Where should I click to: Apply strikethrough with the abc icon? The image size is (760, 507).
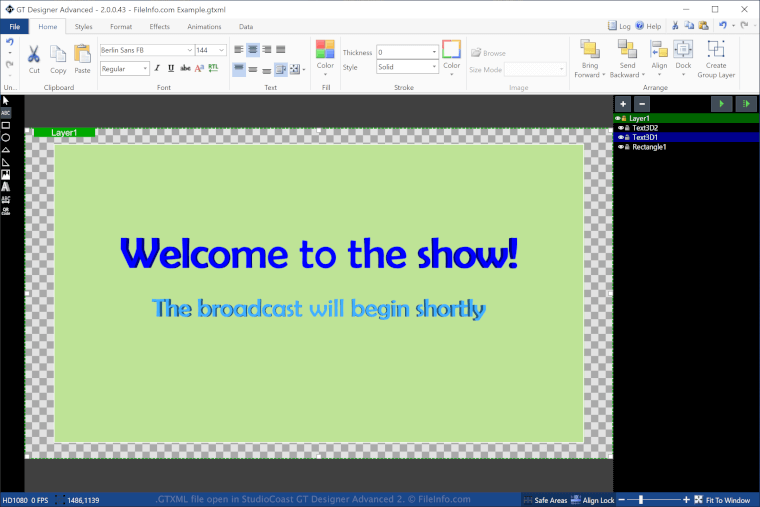point(185,68)
